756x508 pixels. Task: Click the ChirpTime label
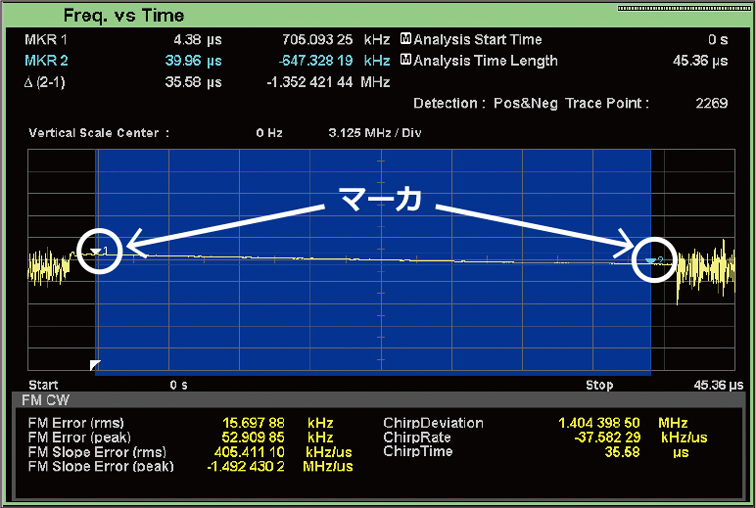(418, 452)
